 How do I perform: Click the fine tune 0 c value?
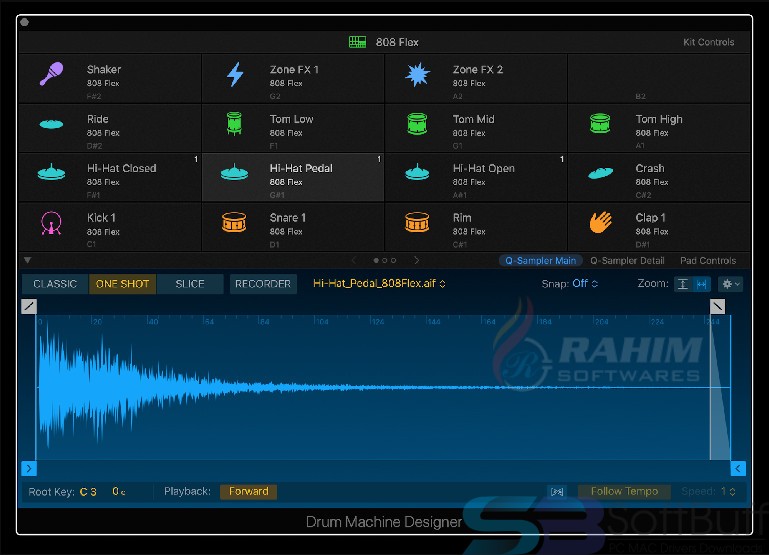(119, 492)
